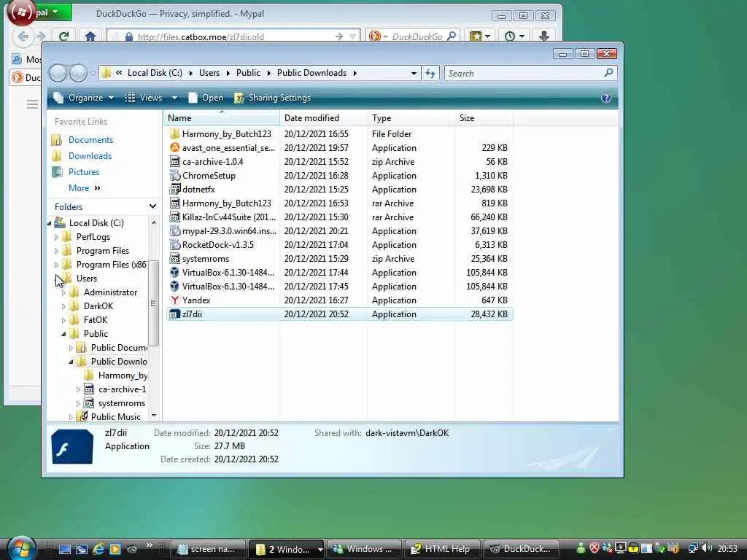
Task: Select the Killaz-InCv44Suite rar file
Action: [x=339, y=217]
